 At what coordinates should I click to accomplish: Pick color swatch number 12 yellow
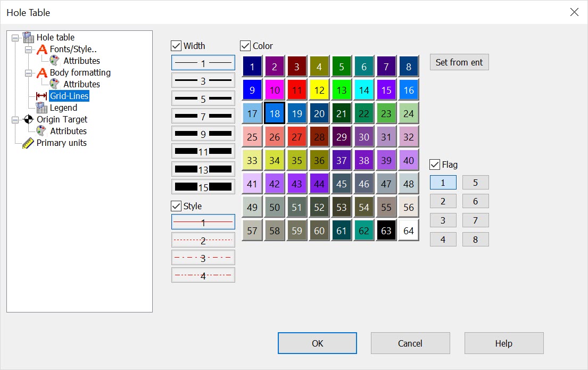click(x=319, y=90)
